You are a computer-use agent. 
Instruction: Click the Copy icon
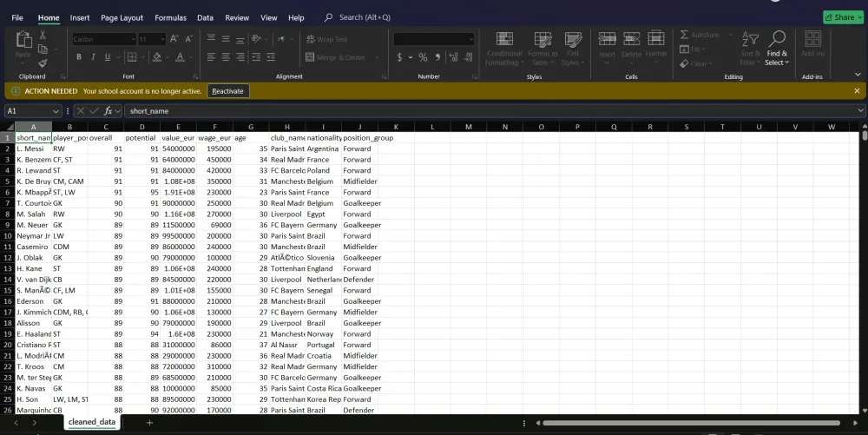tap(43, 49)
